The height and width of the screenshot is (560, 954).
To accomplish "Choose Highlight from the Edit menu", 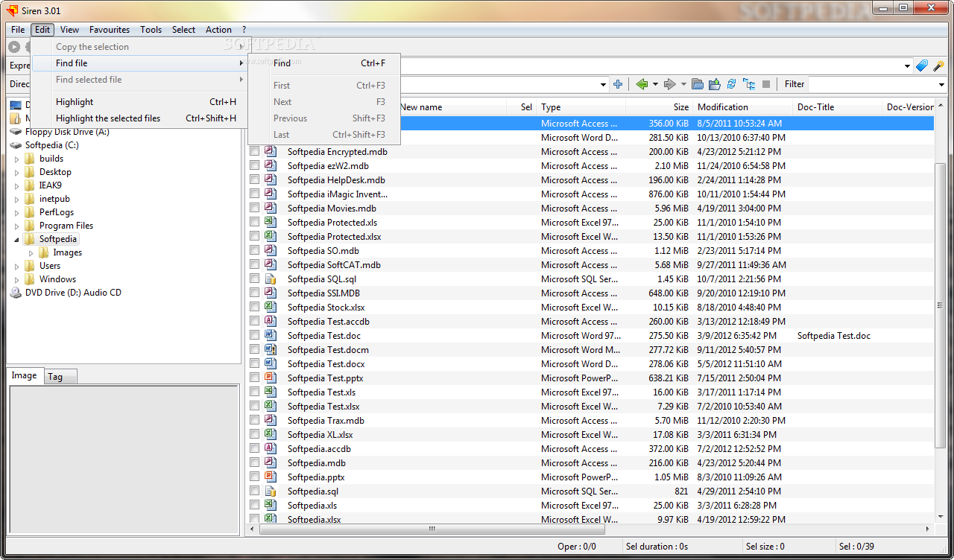I will (x=140, y=102).
